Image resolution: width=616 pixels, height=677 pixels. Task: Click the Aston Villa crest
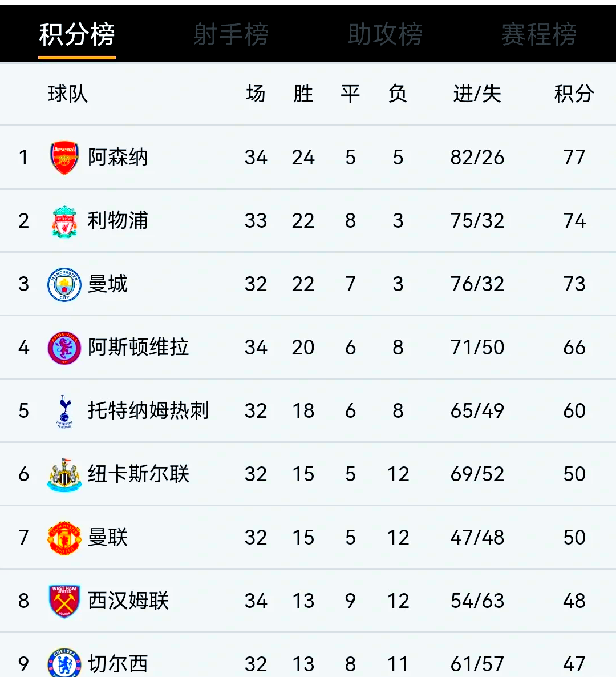click(x=64, y=348)
